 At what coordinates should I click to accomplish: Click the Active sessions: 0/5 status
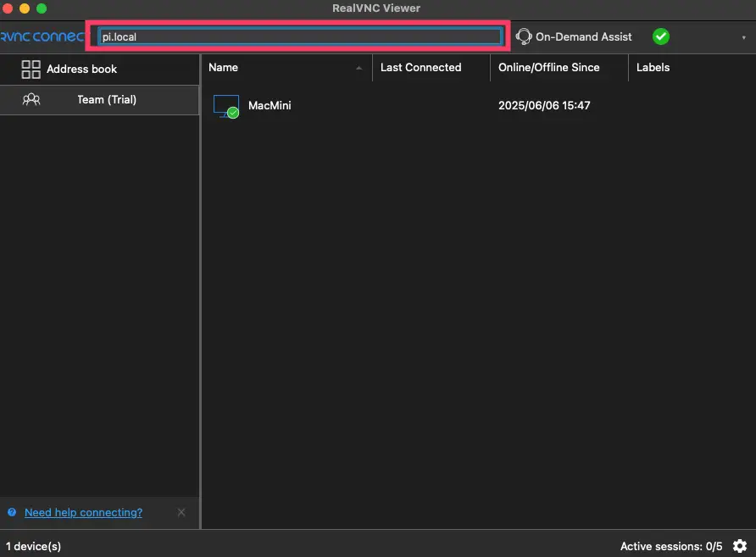671,546
